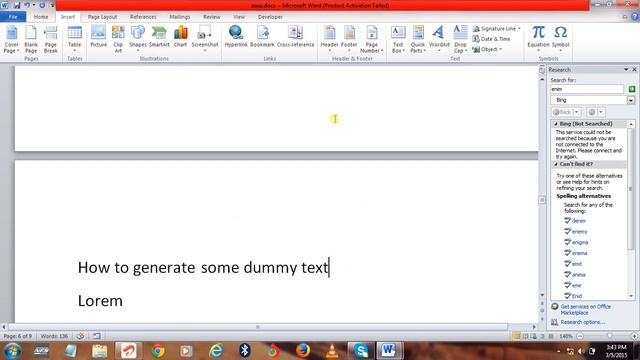The height and width of the screenshot is (360, 640).
Task: Open the Header gallery
Action: (x=329, y=38)
